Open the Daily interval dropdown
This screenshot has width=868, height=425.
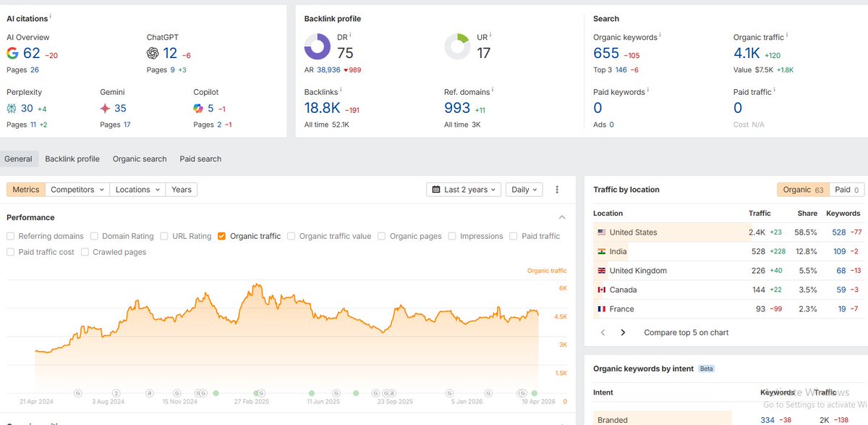pyautogui.click(x=524, y=190)
